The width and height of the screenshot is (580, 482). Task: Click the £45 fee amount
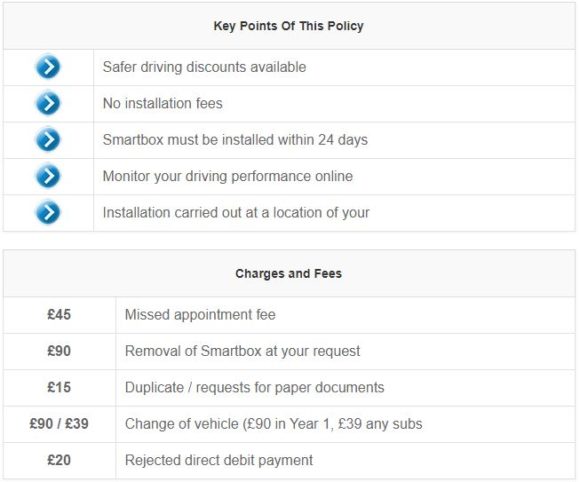click(x=59, y=315)
